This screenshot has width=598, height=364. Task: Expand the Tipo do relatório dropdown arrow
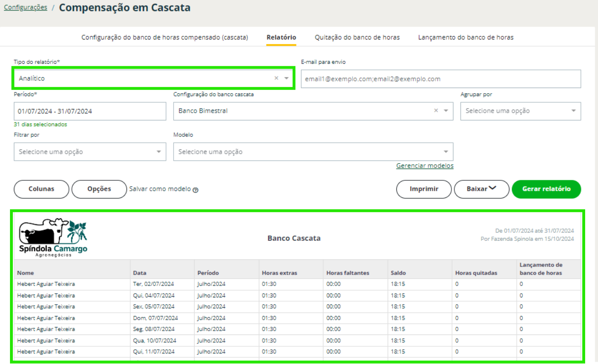(286, 78)
